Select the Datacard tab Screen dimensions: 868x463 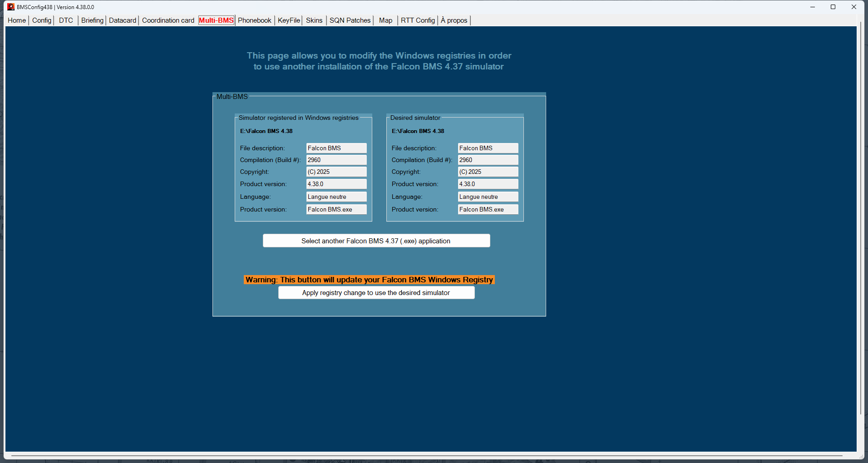tap(123, 20)
